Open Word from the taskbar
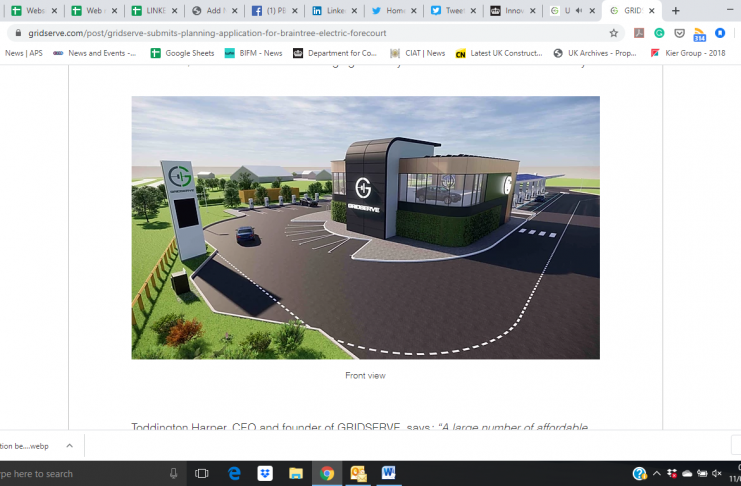 388,473
